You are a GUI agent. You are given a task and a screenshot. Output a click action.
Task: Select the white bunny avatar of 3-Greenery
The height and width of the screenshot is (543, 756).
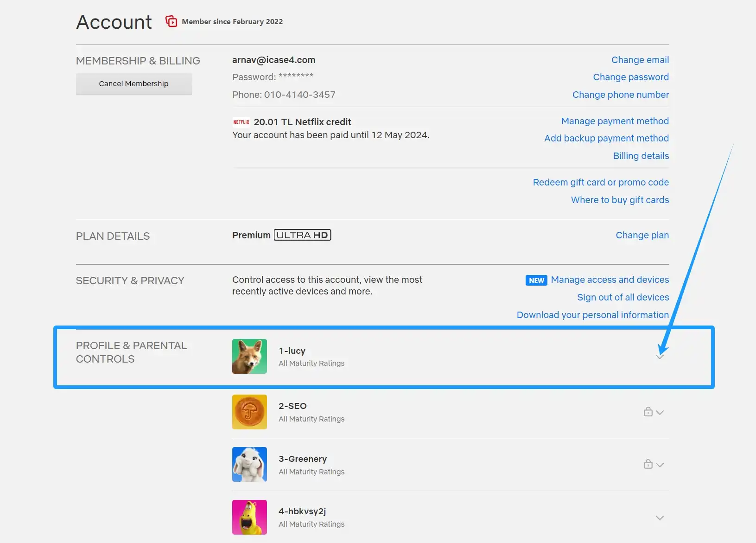click(x=249, y=464)
